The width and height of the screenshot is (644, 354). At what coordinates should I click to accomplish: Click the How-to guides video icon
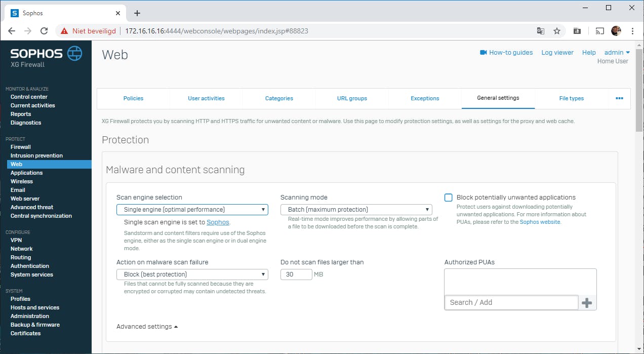pos(484,52)
